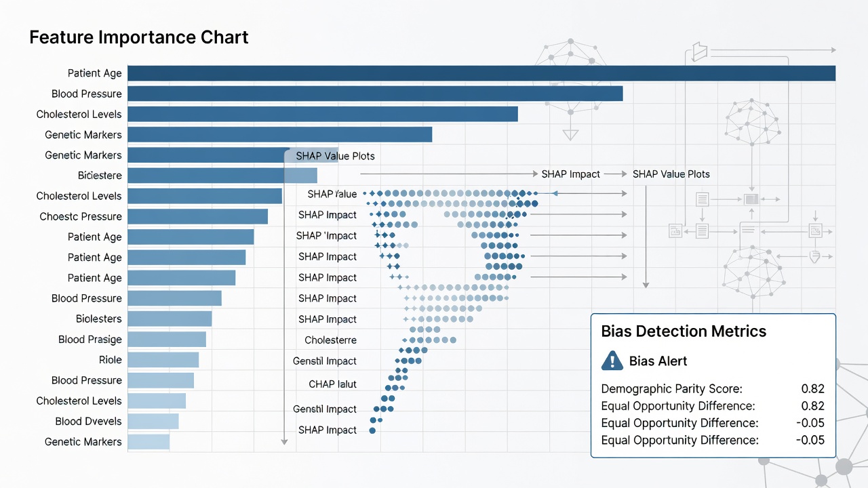Click the down arrow beneath right SHAP Value Plots
Viewport: 868px width, 488px height.
click(x=646, y=236)
